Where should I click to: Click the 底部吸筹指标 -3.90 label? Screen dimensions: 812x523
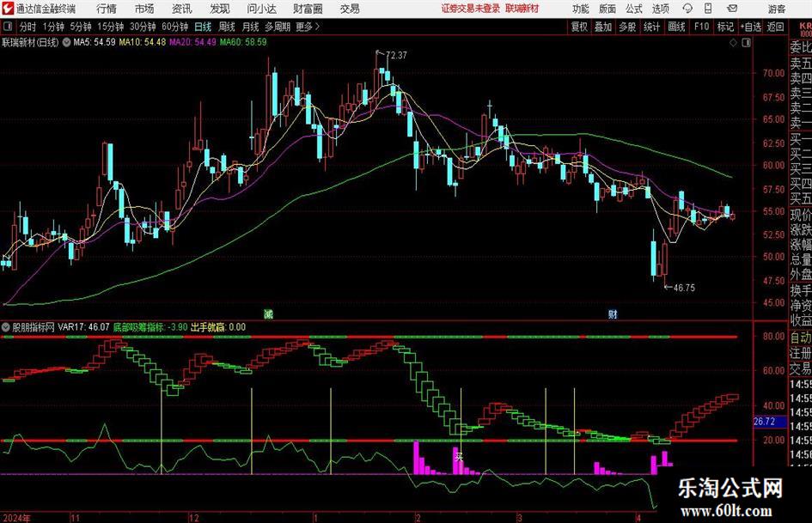[150, 327]
